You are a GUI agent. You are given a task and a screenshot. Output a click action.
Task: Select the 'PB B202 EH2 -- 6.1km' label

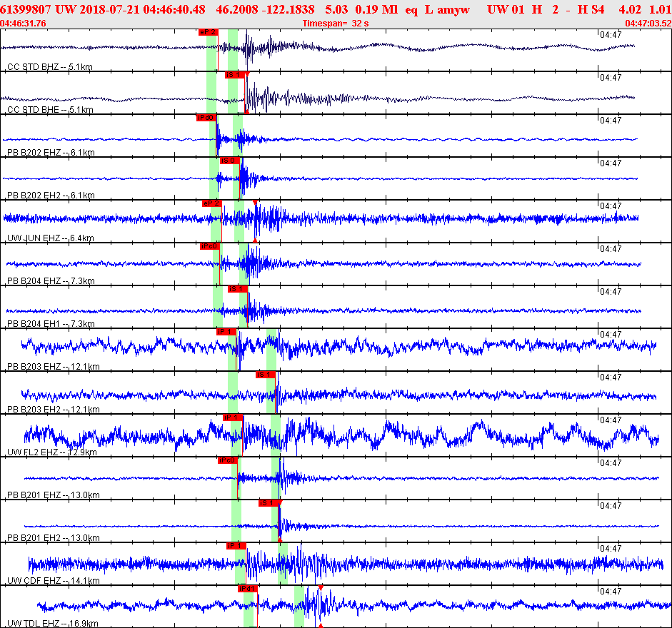pos(51,196)
